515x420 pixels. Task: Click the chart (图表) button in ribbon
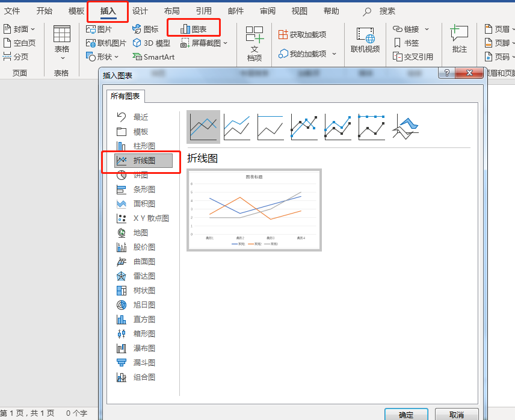pos(194,29)
